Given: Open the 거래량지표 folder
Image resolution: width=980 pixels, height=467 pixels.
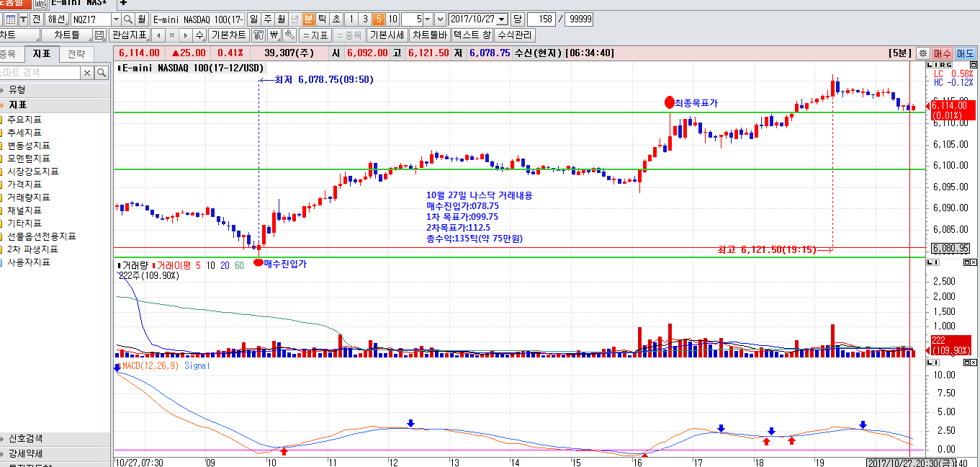Looking at the screenshot, I should 29,197.
